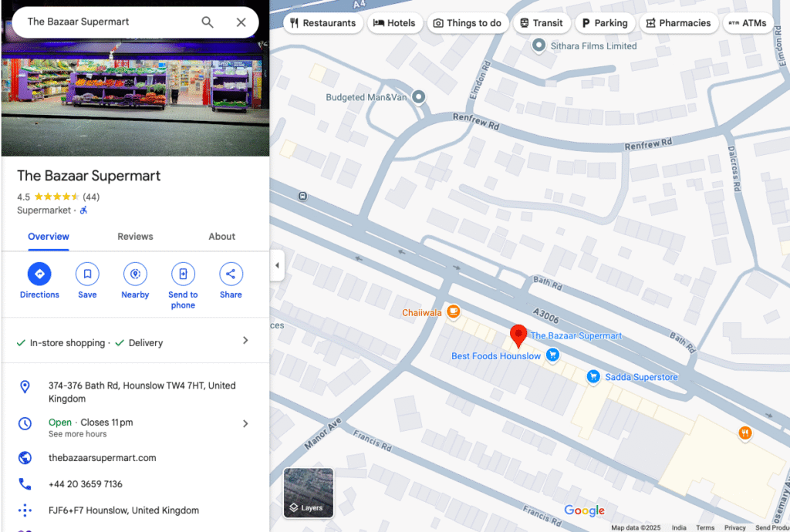Copy the address 374-376 Bath Rd
Image resolution: width=790 pixels, height=532 pixels.
142,392
